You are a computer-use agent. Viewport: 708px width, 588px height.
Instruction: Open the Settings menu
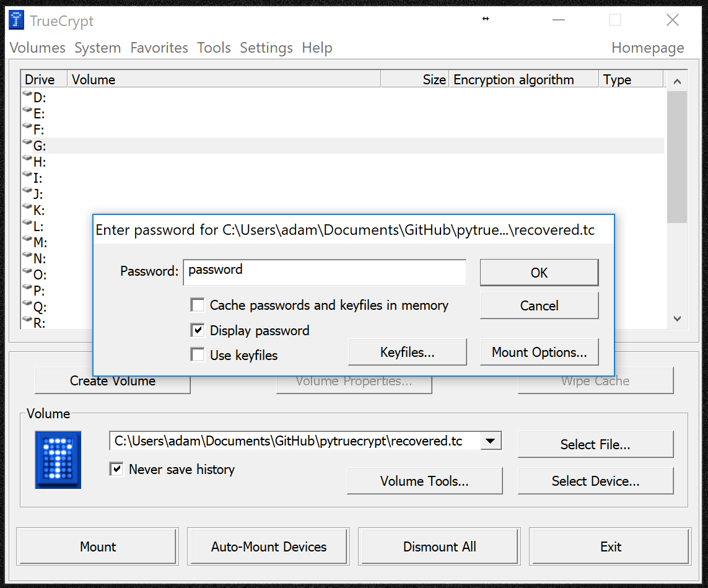266,48
